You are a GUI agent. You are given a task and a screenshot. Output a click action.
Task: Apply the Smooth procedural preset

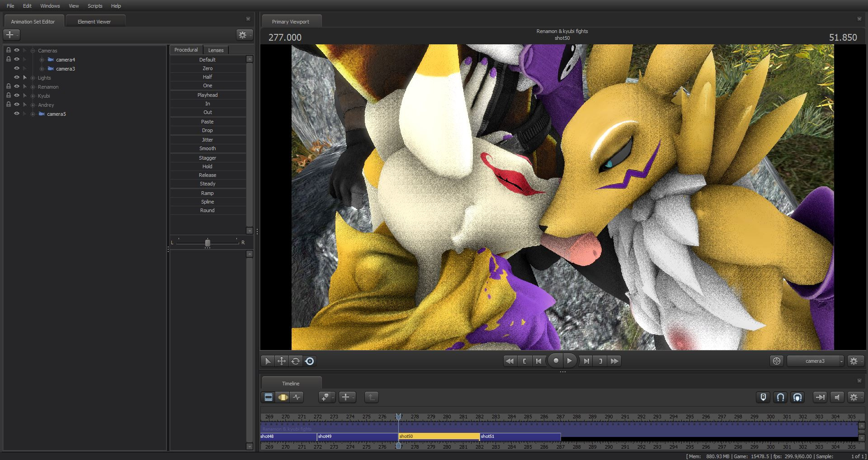click(208, 148)
